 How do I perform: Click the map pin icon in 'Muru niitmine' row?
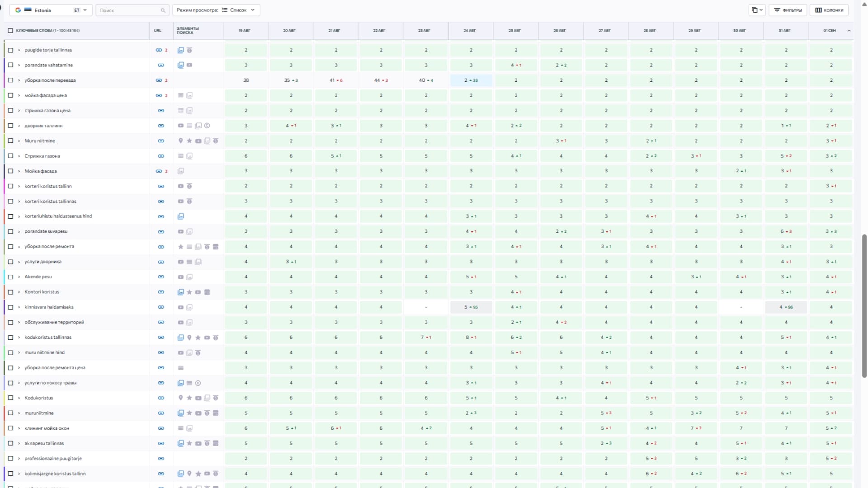pos(180,141)
